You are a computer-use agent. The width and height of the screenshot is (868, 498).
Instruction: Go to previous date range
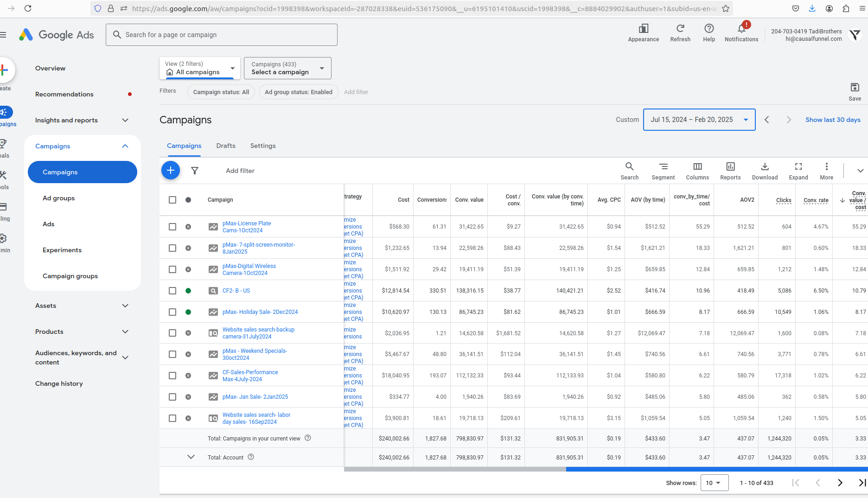tap(767, 120)
